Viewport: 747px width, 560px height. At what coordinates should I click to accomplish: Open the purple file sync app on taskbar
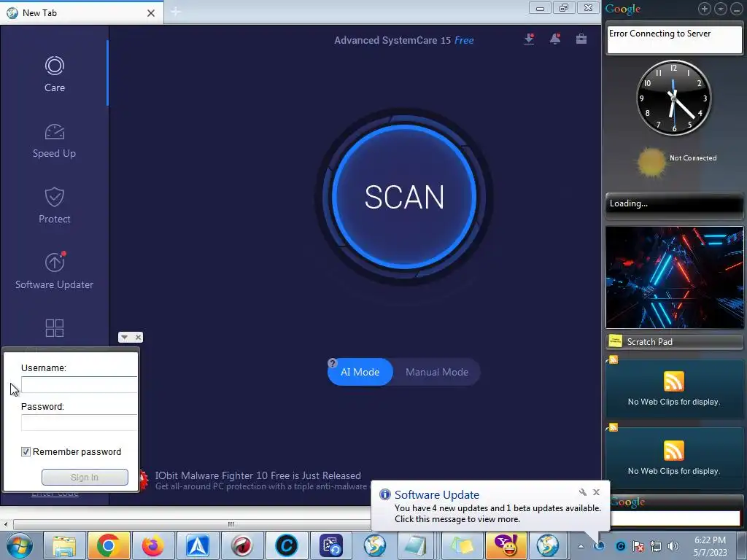coord(331,545)
